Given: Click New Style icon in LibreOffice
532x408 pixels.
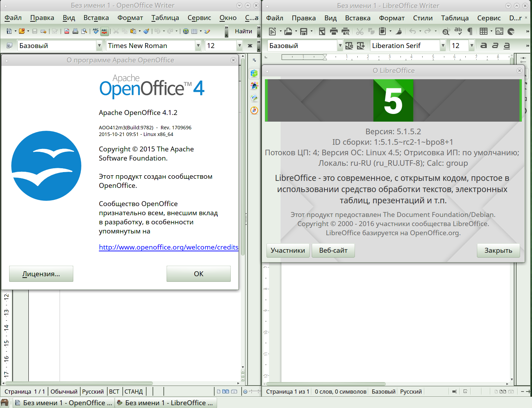Looking at the screenshot, I should 361,46.
